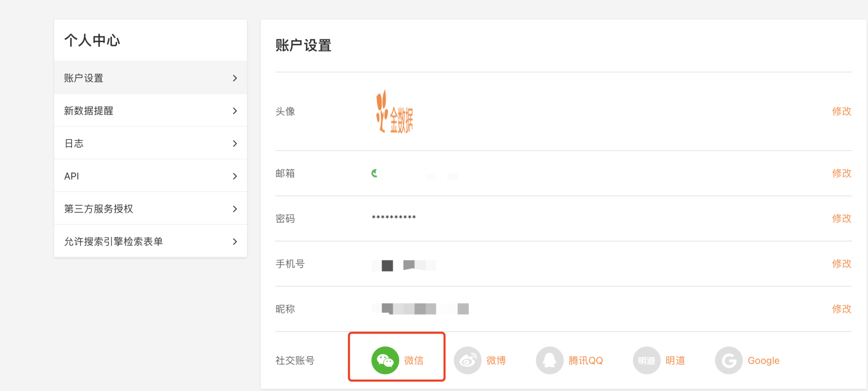The width and height of the screenshot is (868, 391).
Task: Click the Google text link
Action: pos(763,361)
